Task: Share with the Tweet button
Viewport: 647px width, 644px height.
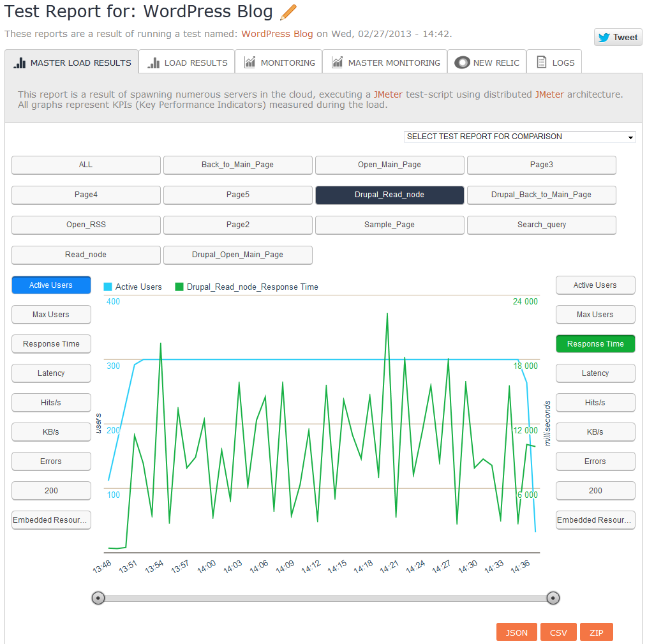Action: click(x=618, y=38)
